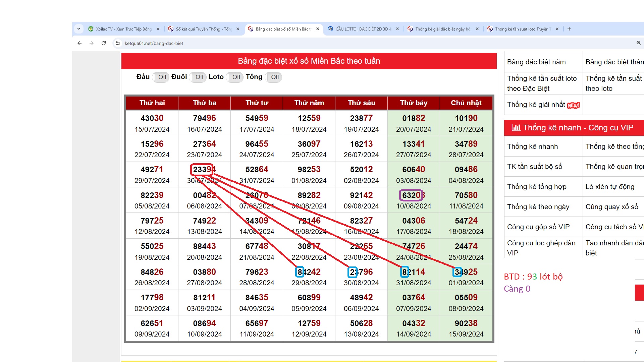
Task: Open Thống kê giải nhất link
Action: pyautogui.click(x=536, y=105)
